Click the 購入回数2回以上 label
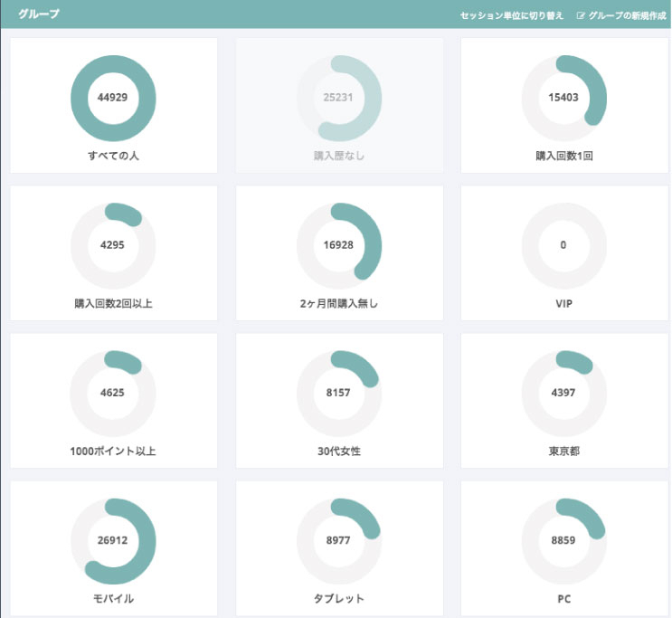The height and width of the screenshot is (618, 672). tap(113, 303)
